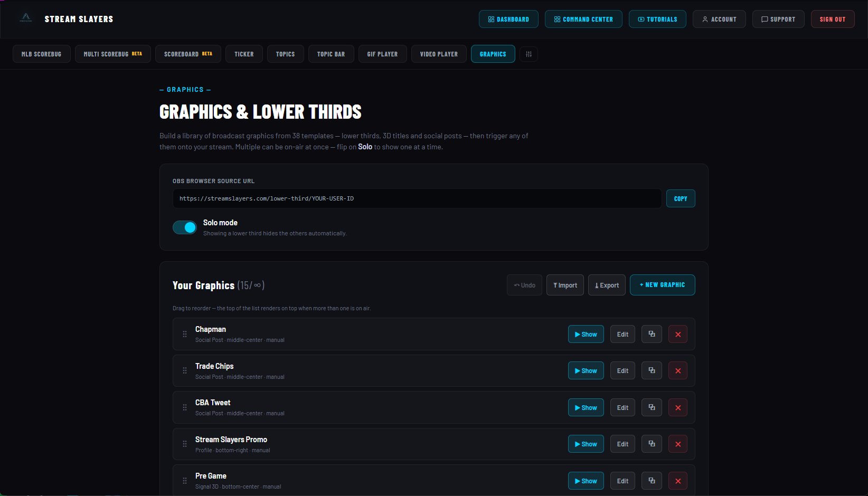Image resolution: width=868 pixels, height=496 pixels.
Task: Switch to the Ticker tab
Action: pyautogui.click(x=244, y=54)
